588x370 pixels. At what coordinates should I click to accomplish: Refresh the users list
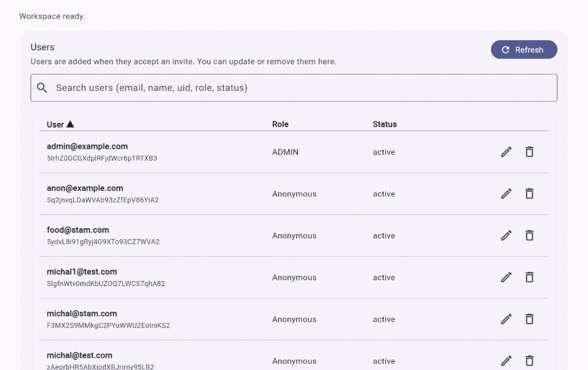pos(524,49)
